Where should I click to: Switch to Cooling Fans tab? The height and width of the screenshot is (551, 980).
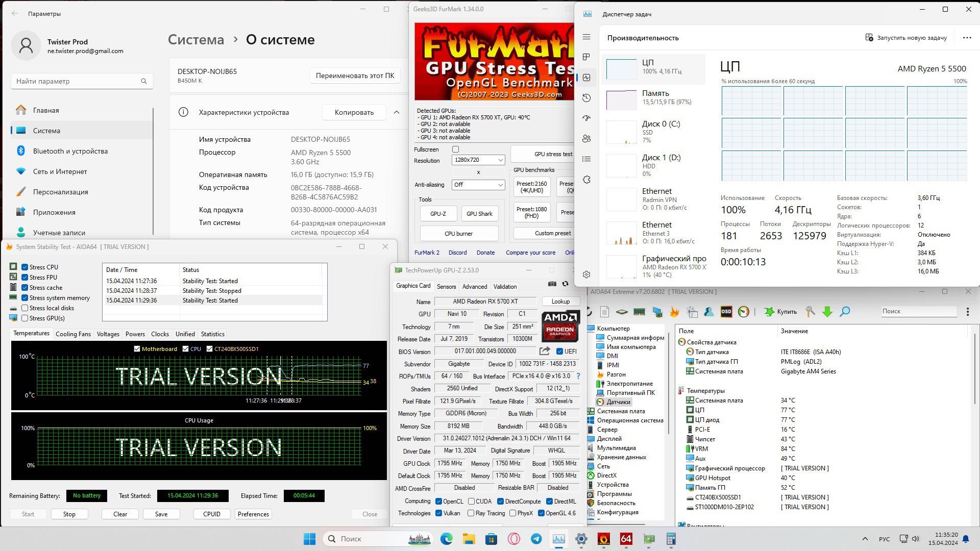73,334
